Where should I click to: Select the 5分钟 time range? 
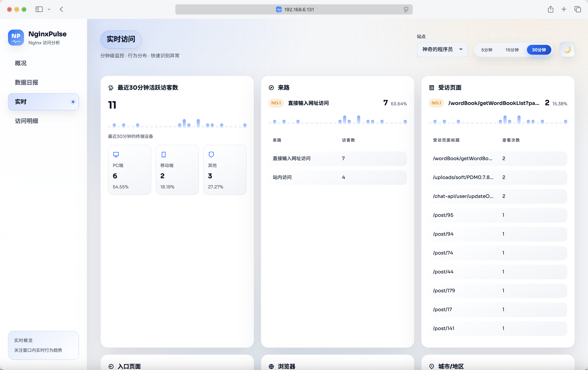click(x=486, y=50)
